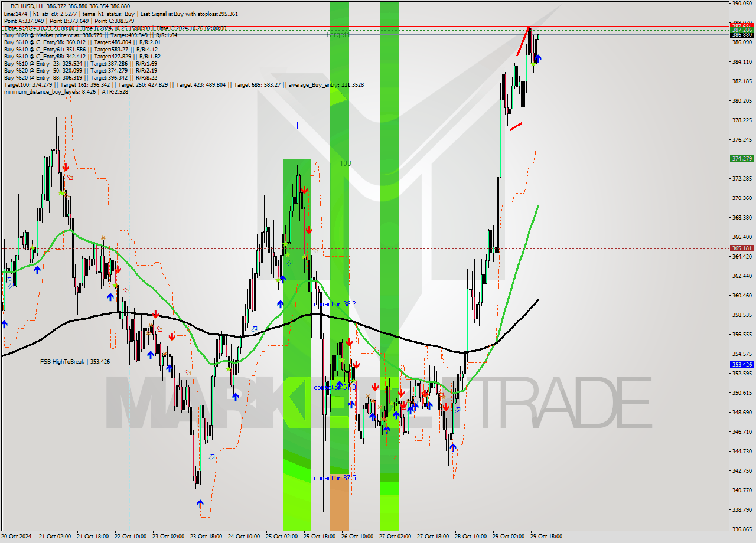
Task: Click the 353.426 blue price tag
Action: (742, 365)
